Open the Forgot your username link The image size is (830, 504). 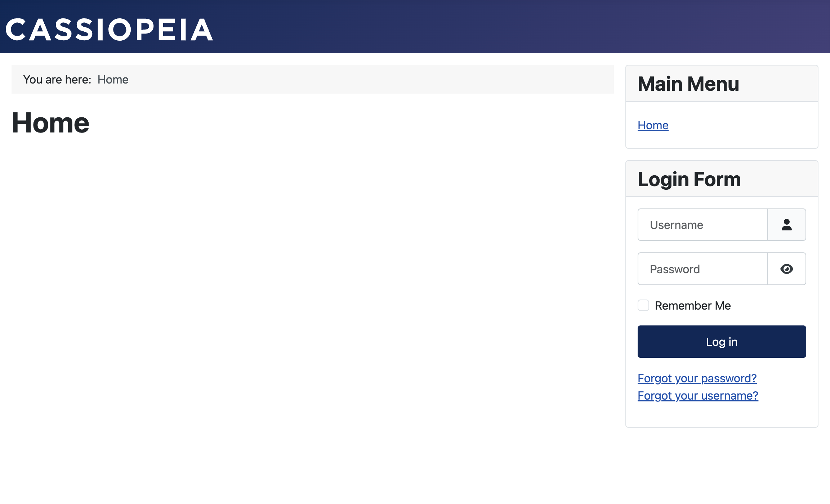click(698, 395)
